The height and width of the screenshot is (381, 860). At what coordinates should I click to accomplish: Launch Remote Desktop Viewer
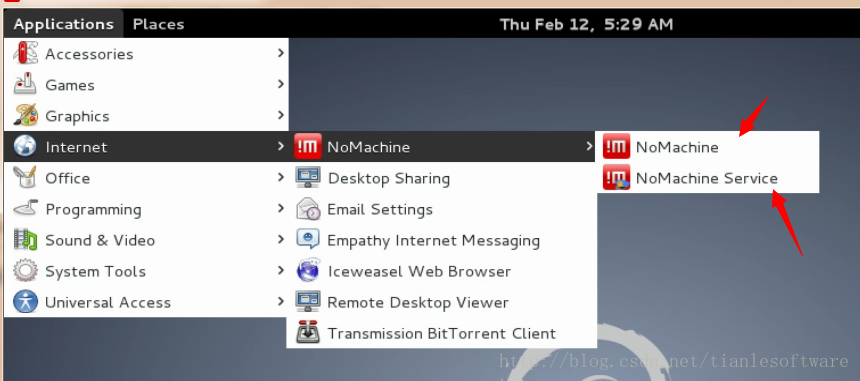(442, 302)
